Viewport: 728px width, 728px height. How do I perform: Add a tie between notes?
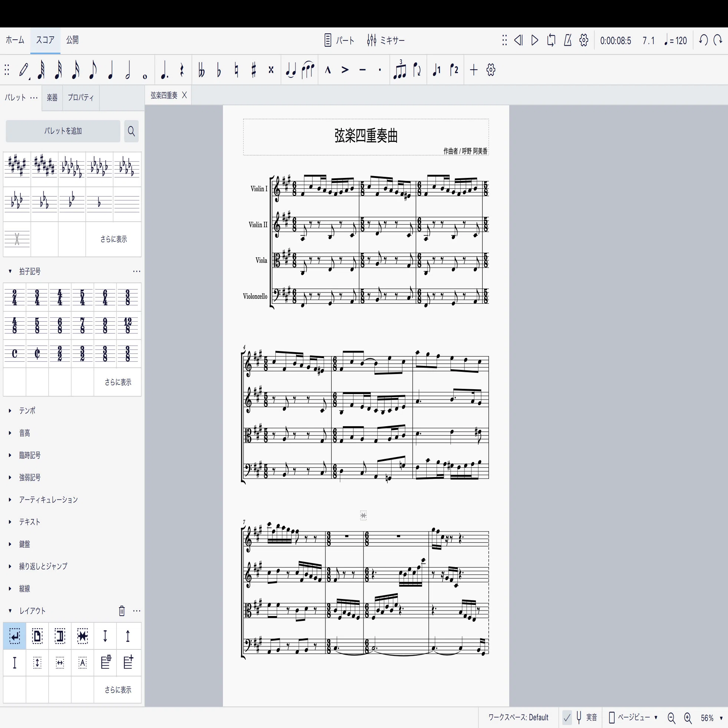291,70
